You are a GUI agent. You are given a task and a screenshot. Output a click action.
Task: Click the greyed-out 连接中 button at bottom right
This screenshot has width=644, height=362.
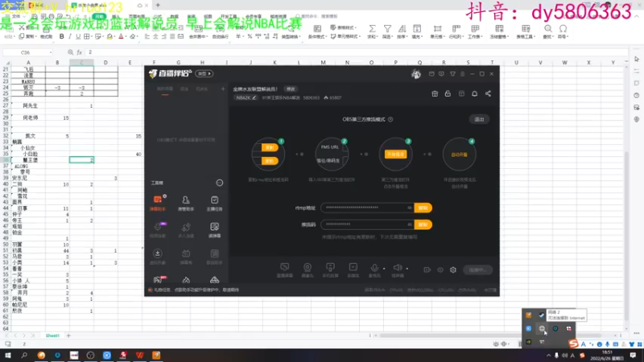pos(477,270)
